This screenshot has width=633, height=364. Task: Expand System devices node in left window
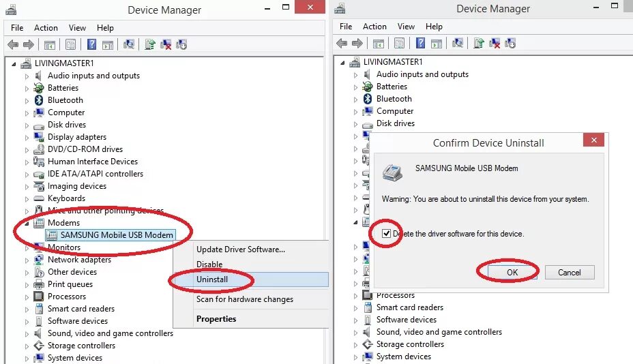pos(27,359)
